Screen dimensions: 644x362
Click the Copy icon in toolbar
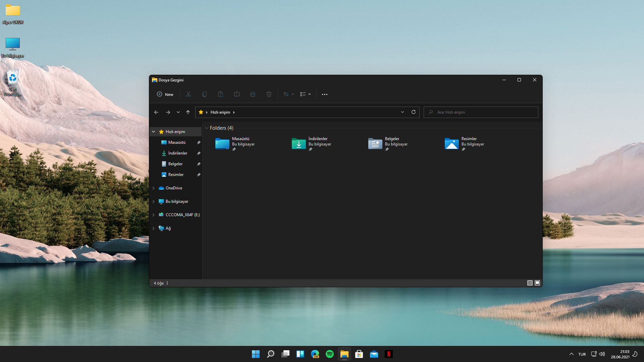(x=205, y=94)
